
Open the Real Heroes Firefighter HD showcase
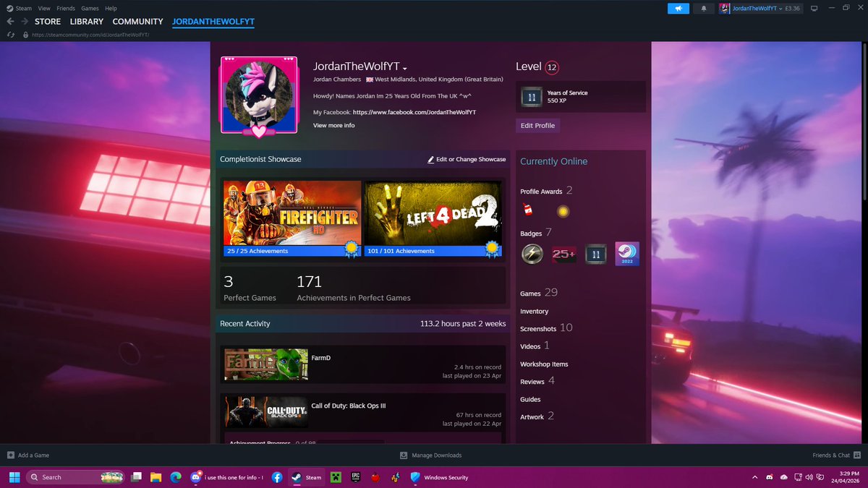coord(292,218)
